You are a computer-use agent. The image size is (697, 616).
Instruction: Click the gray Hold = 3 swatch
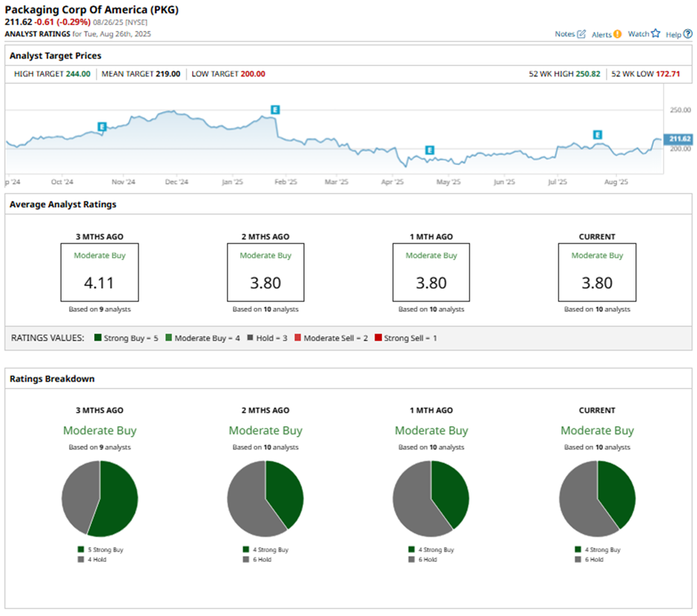pyautogui.click(x=250, y=337)
